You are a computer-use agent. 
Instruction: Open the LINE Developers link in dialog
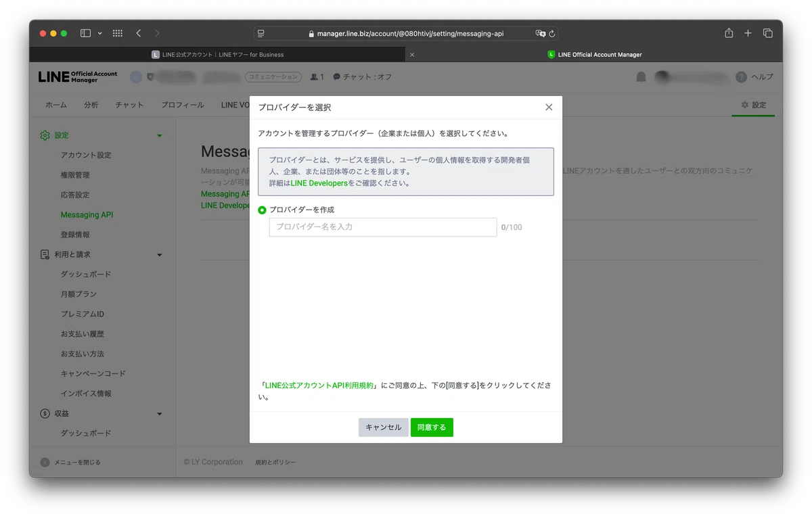coord(319,183)
